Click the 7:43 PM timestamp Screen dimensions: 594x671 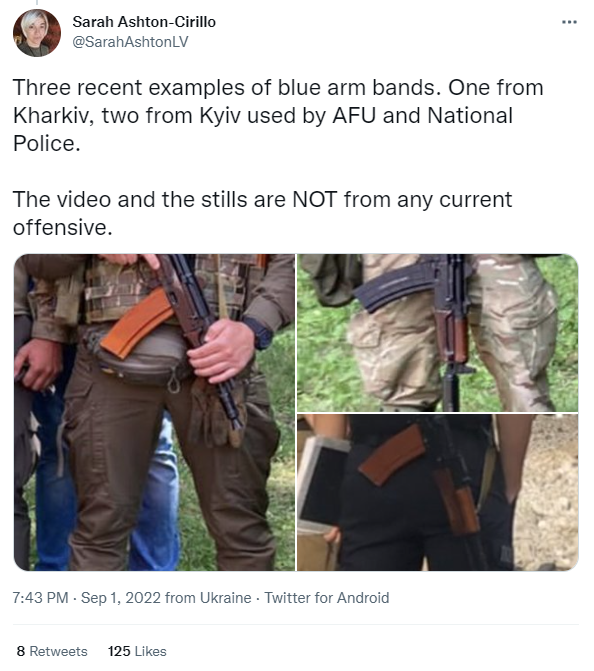[x=40, y=597]
